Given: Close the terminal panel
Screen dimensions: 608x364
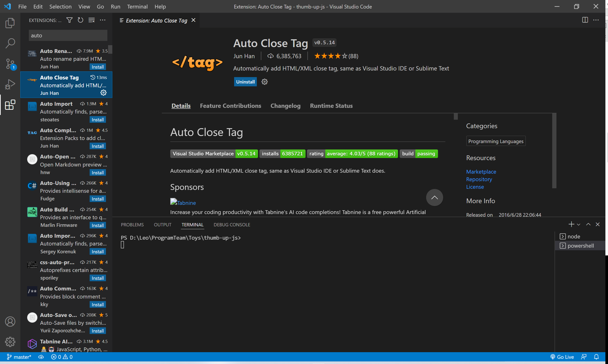Looking at the screenshot, I should coord(598,224).
